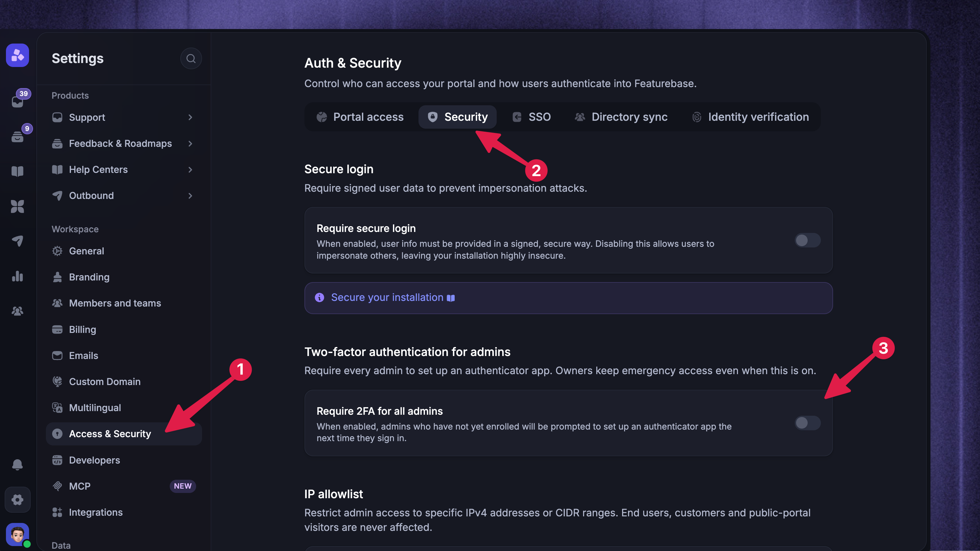Open the settings search magnifier icon

191,58
